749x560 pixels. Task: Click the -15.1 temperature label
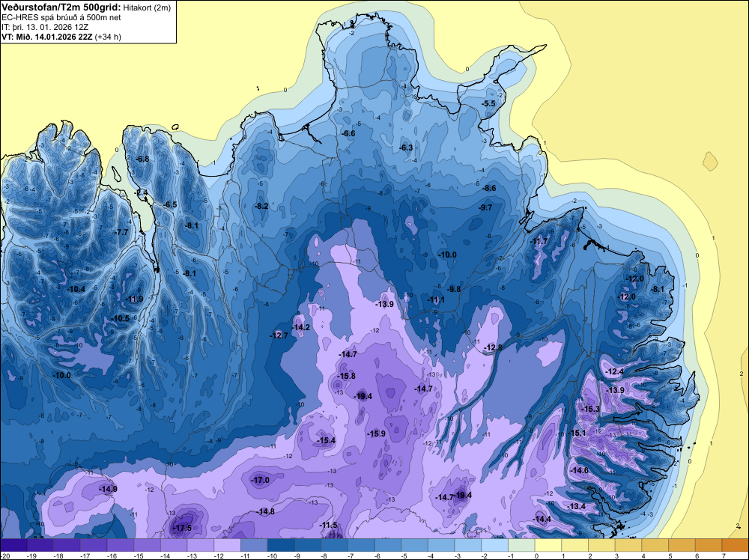click(577, 433)
